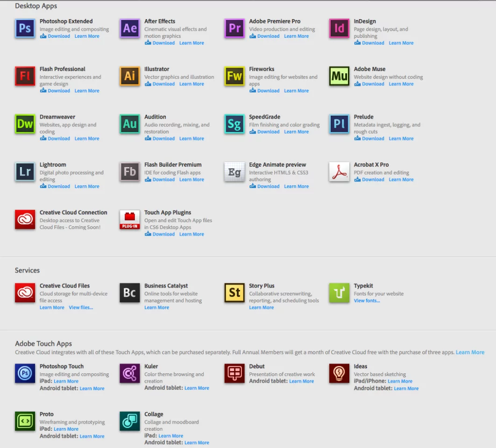Open the Illustrator app icon
Screen dimensions: 496x448
(129, 76)
